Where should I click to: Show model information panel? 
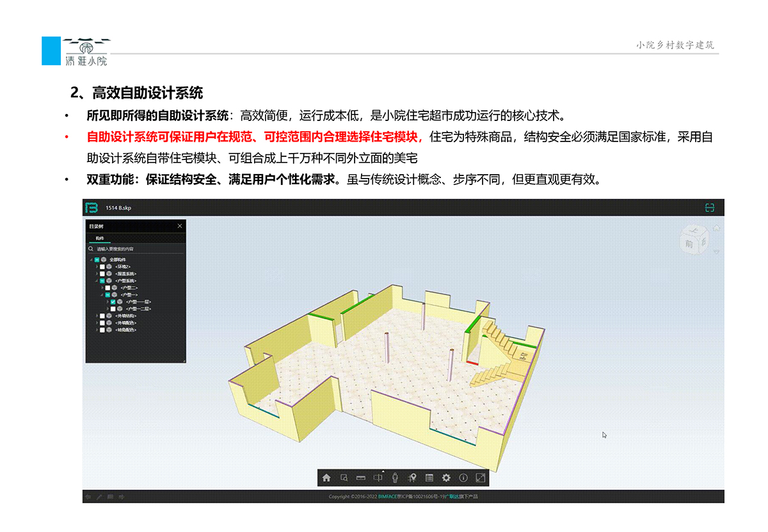[463, 478]
